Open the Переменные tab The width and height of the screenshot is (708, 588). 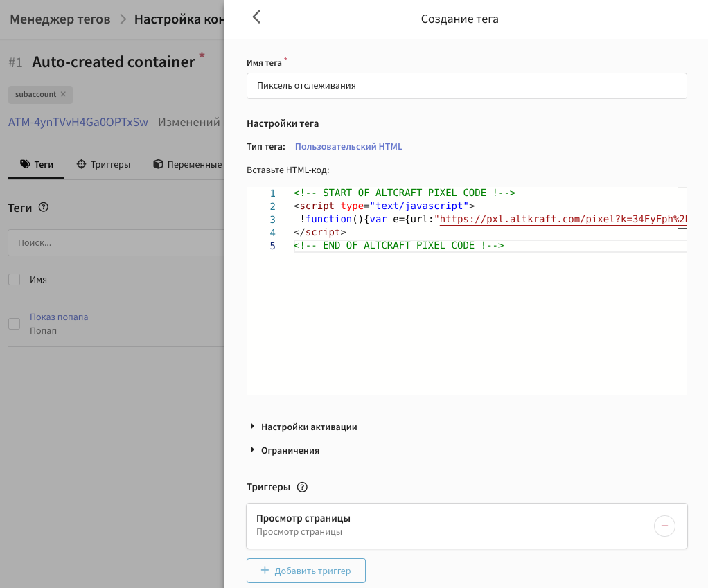pos(188,164)
